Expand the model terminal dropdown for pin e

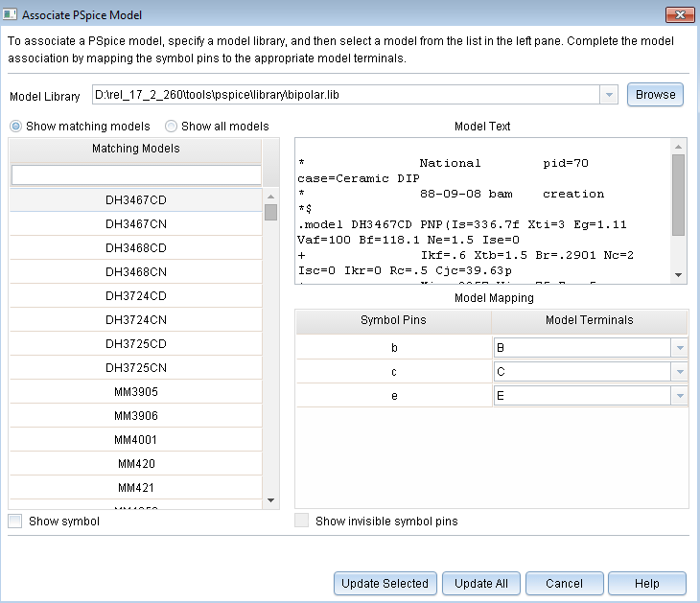679,396
